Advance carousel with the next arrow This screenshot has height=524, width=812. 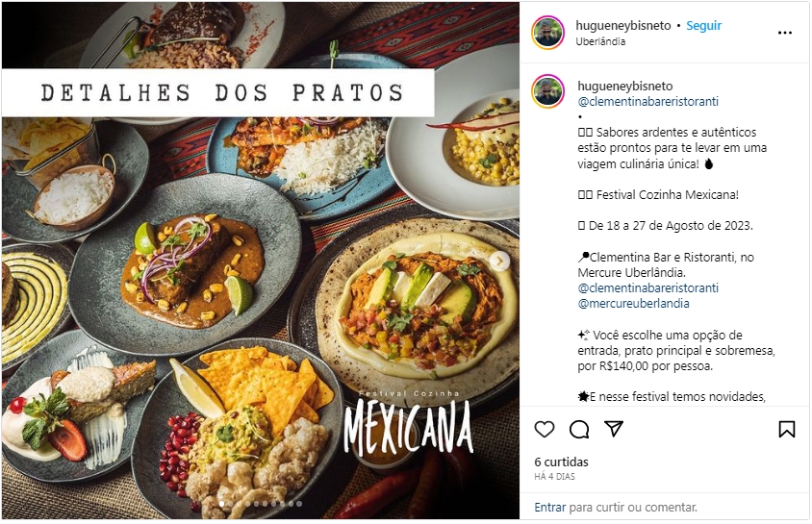[499, 261]
